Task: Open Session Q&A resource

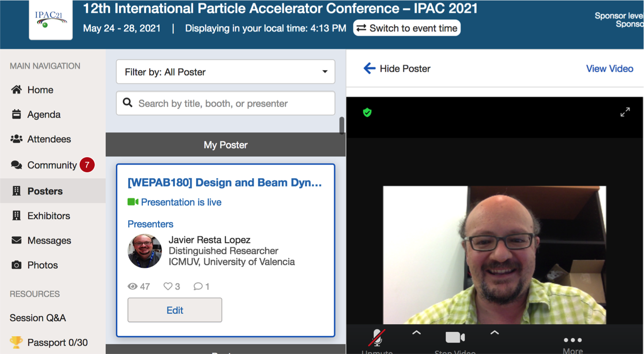Action: [38, 318]
